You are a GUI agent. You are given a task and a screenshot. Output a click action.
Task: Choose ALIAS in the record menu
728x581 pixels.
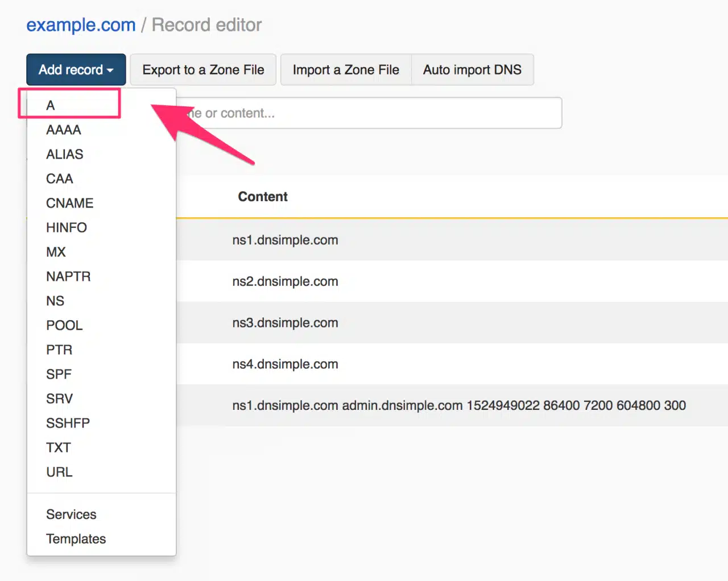[101, 154]
